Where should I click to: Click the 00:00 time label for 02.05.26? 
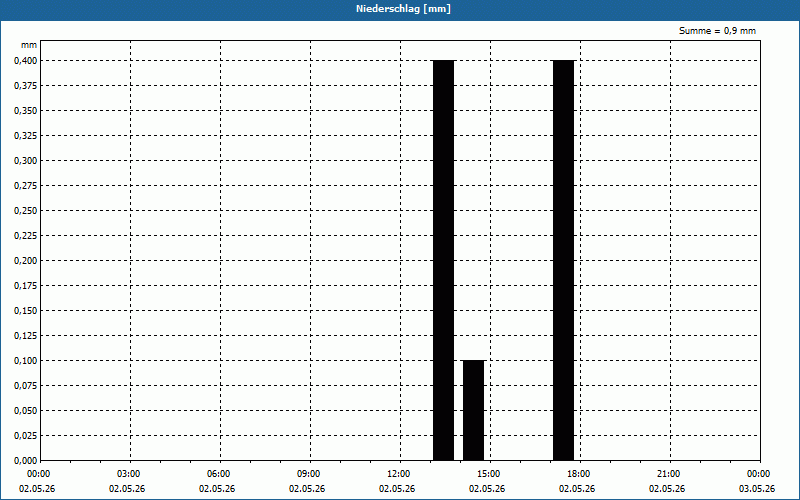38,474
